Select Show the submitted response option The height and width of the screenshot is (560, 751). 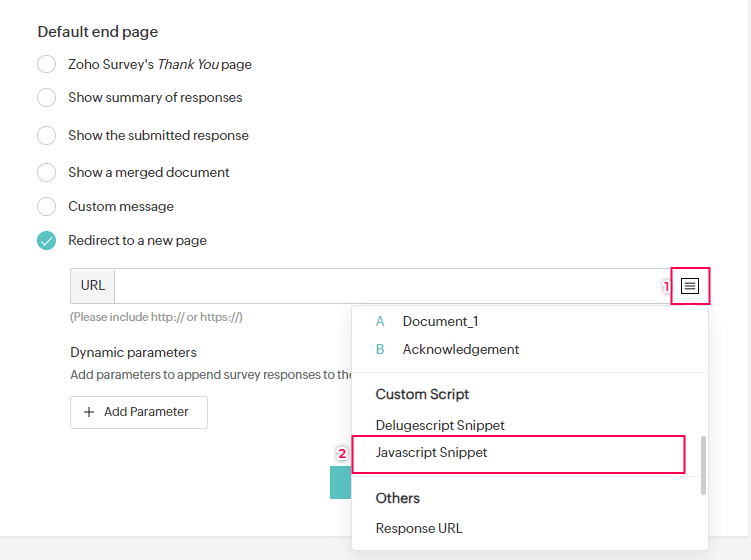[46, 136]
